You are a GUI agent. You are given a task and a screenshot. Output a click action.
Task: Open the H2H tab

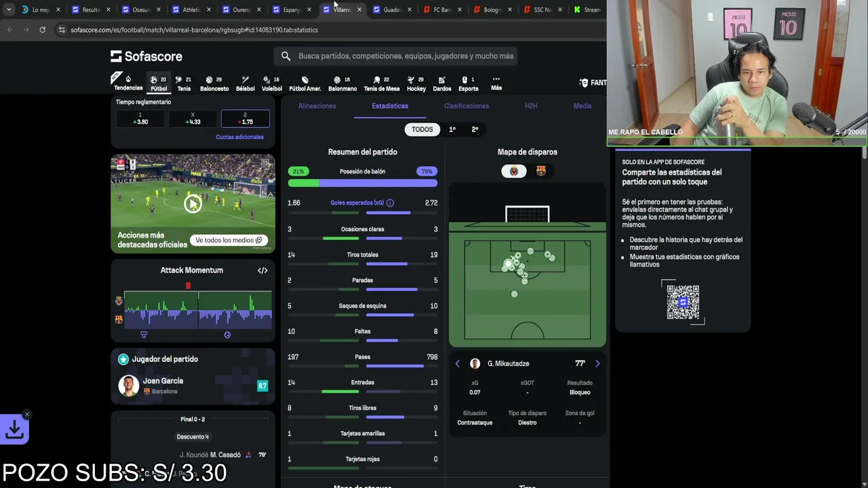click(531, 106)
